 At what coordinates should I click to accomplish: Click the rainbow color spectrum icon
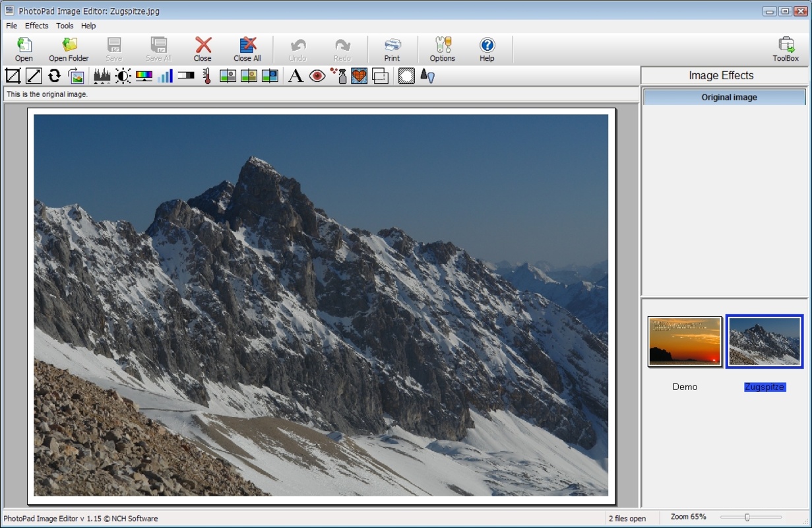pyautogui.click(x=144, y=76)
